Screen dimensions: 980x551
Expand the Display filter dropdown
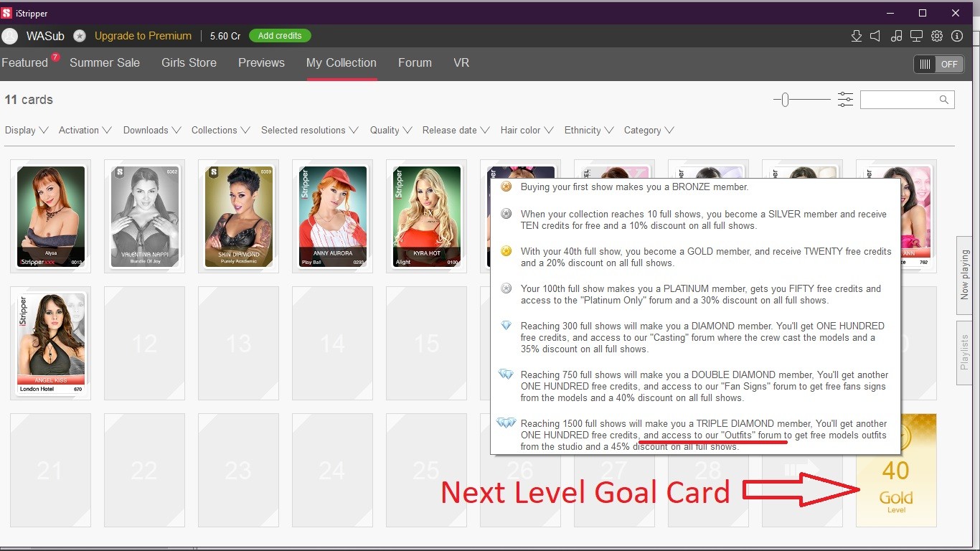(26, 130)
